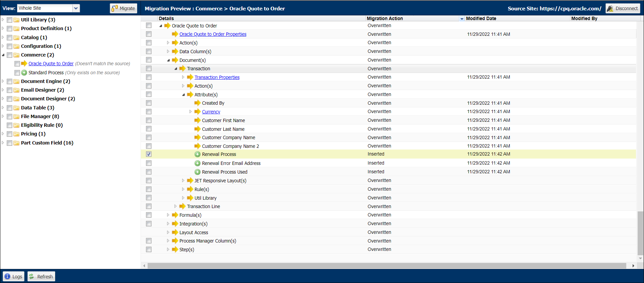Click the arrow icon beside Customer First Name

click(x=197, y=120)
